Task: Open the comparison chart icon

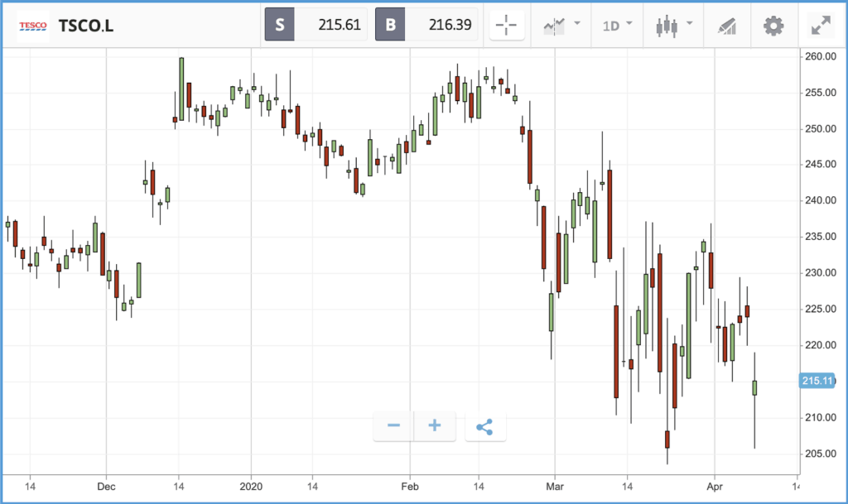Action: pos(554,26)
